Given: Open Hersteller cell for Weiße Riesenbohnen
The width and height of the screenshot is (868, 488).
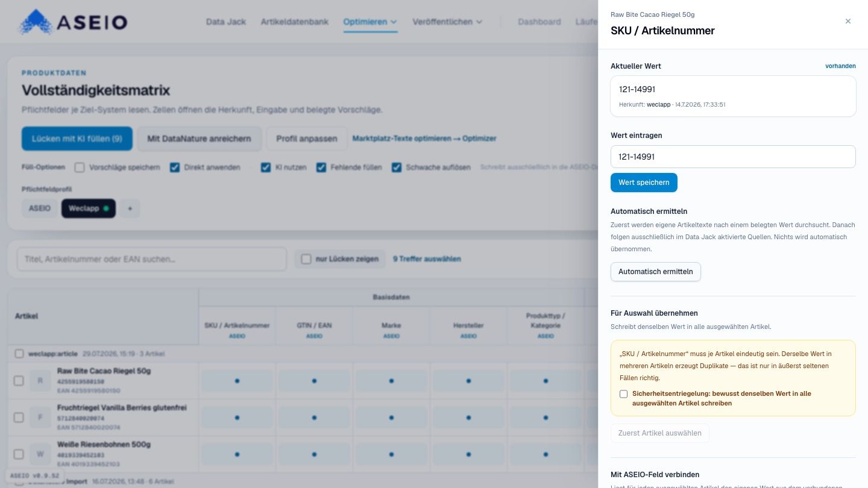Looking at the screenshot, I should coord(468,454).
